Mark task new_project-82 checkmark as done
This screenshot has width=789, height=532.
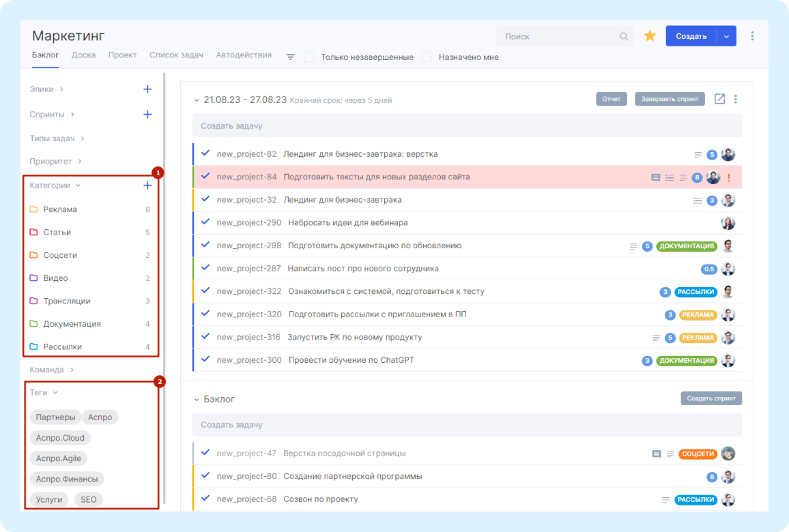[205, 153]
